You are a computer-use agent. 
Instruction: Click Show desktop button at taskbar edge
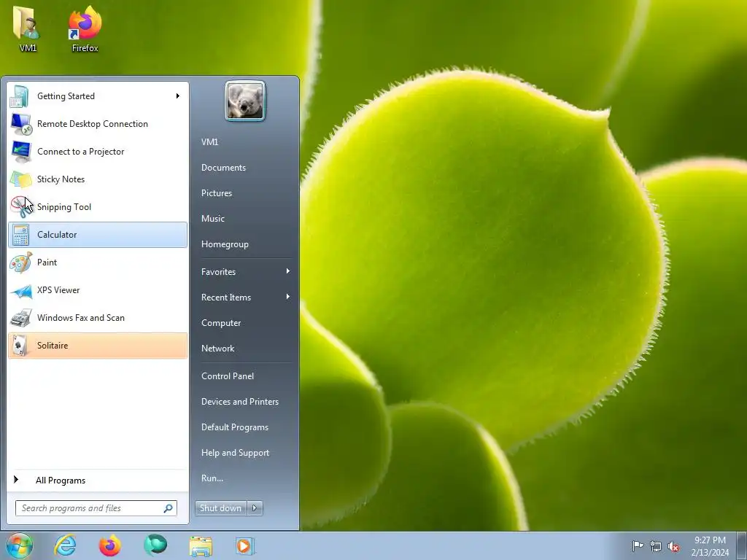point(742,545)
